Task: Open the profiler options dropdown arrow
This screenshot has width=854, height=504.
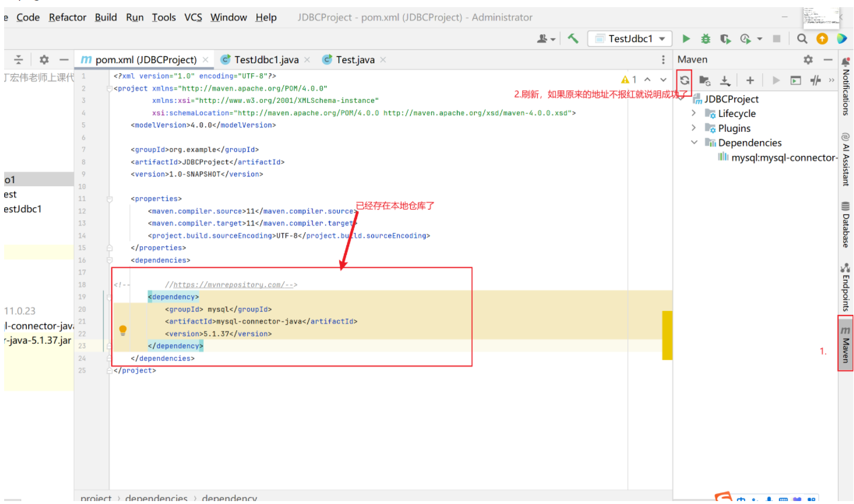Action: click(759, 39)
